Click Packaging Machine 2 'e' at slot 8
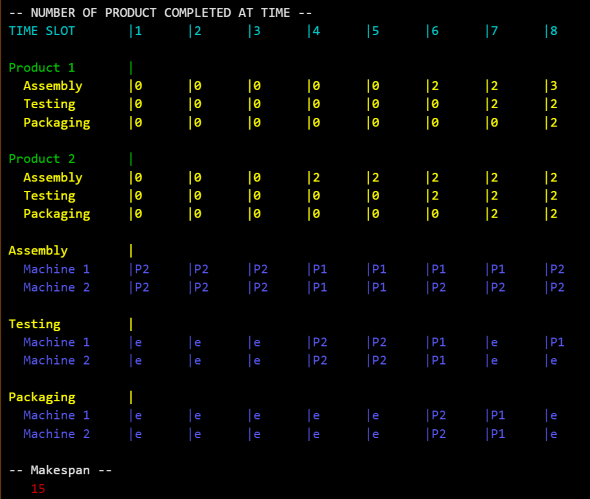The width and height of the screenshot is (590, 499). tap(554, 435)
